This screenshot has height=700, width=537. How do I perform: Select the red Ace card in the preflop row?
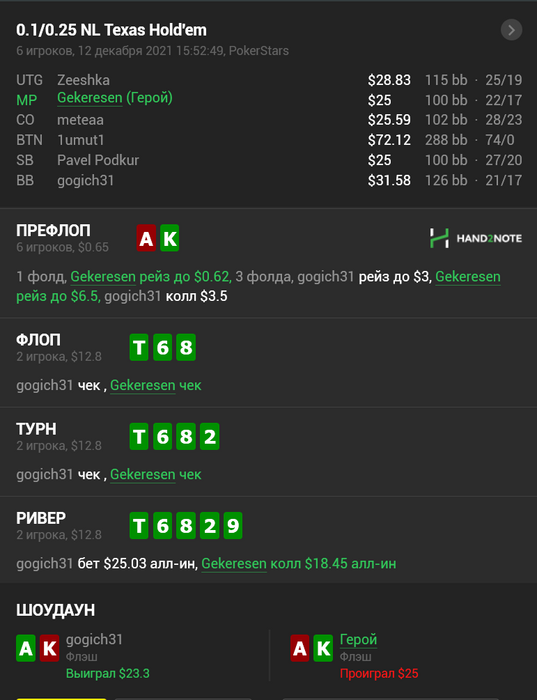click(146, 238)
